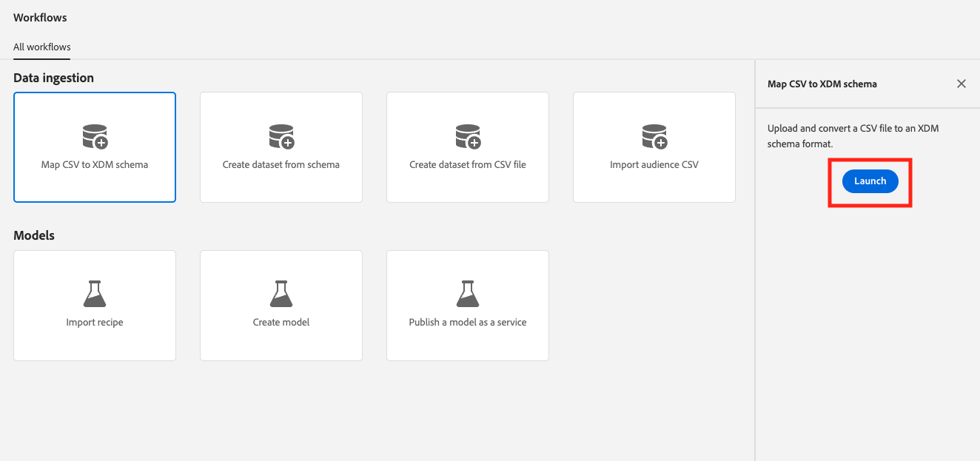The width and height of the screenshot is (980, 461).
Task: Click the Data ingestion section heading
Action: point(54,78)
